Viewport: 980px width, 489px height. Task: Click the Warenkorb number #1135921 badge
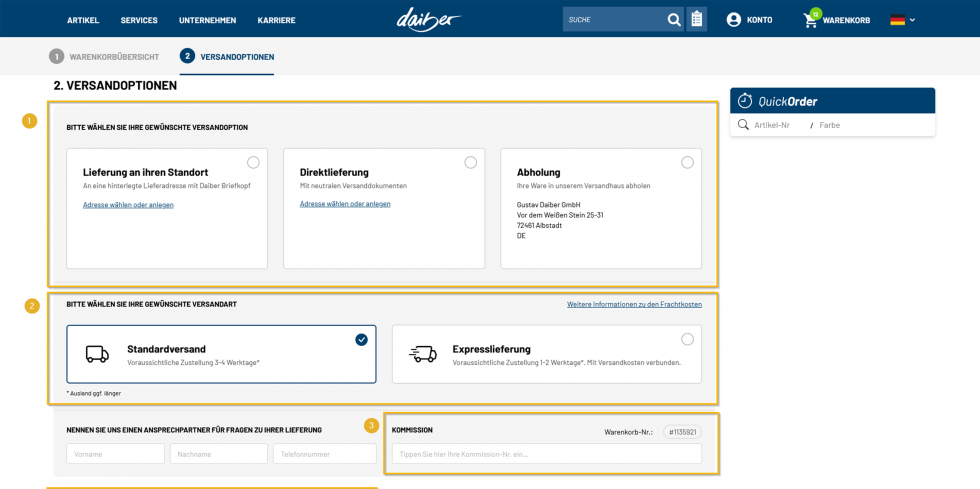pos(682,432)
